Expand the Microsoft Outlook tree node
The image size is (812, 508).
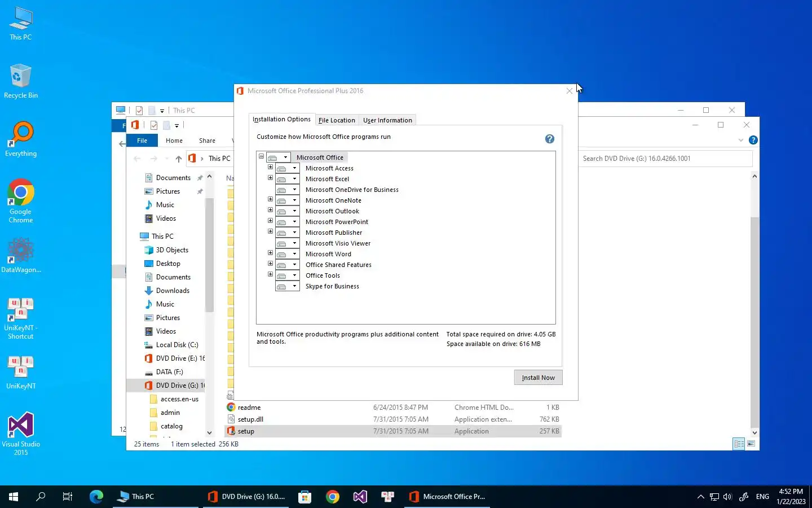coord(270,210)
